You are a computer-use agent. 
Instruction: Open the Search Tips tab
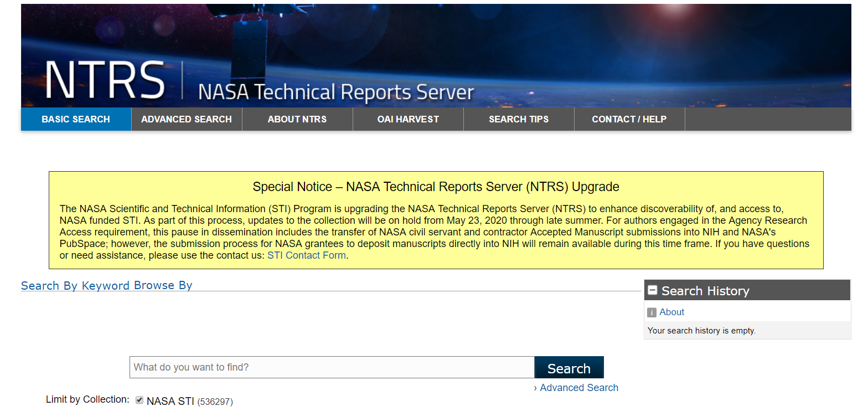519,119
